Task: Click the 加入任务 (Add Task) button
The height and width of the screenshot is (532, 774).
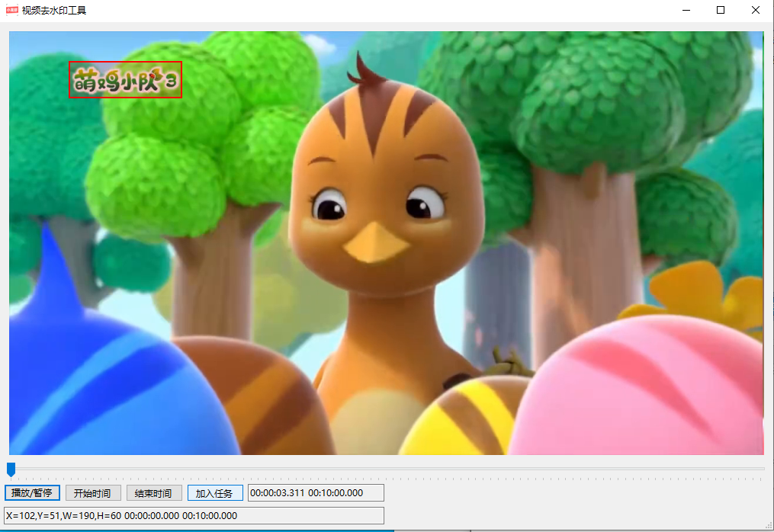Action: [215, 492]
